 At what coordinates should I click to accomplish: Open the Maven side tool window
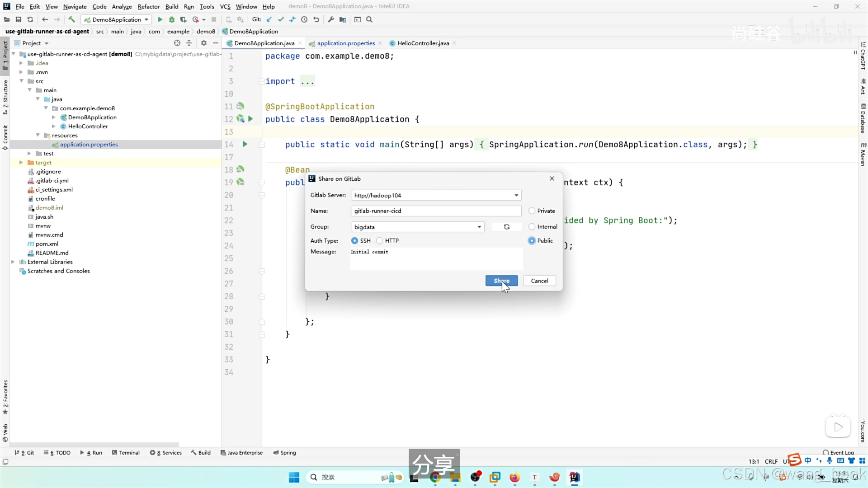pyautogui.click(x=863, y=154)
